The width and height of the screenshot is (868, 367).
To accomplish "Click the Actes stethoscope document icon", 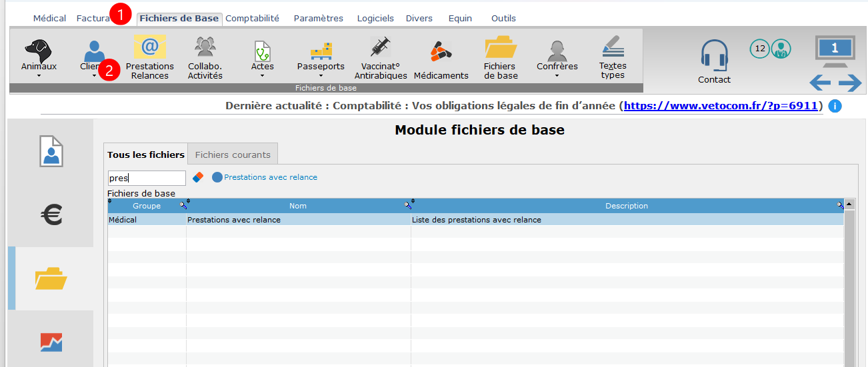I will coord(262,50).
